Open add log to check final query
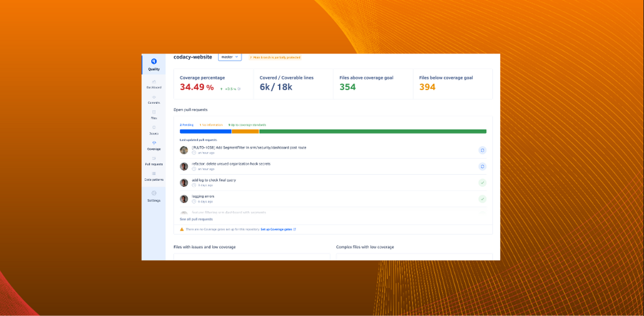Image resolution: width=644 pixels, height=316 pixels. click(213, 180)
